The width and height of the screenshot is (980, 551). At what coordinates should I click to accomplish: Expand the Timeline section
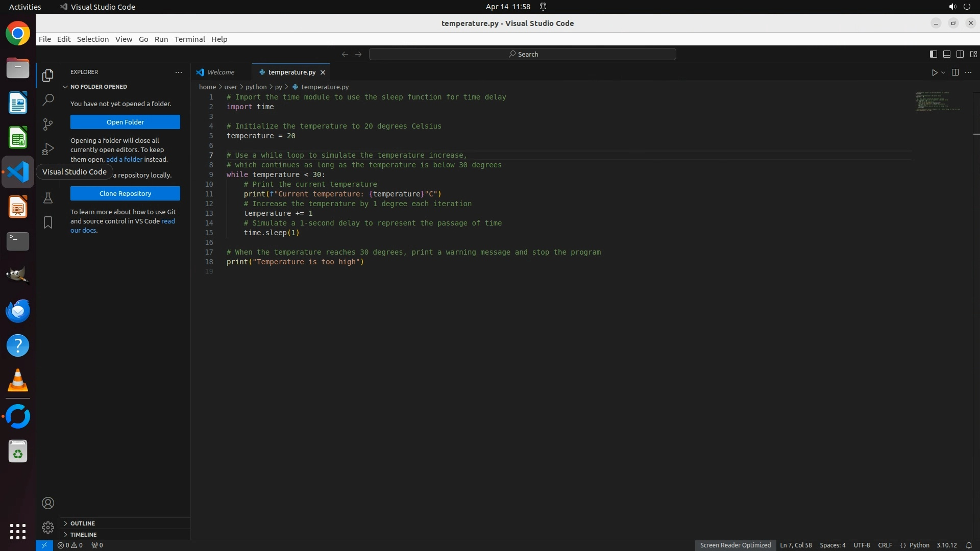click(83, 535)
